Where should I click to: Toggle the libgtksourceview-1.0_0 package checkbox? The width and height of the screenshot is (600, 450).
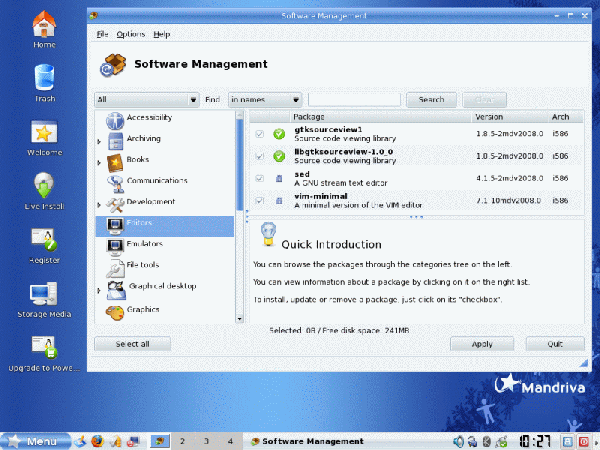260,156
